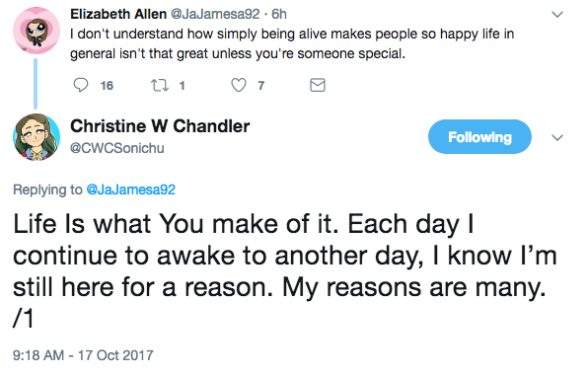Like Elizabeth Allen's tweet with heart icon
The image size is (588, 376).
(239, 85)
